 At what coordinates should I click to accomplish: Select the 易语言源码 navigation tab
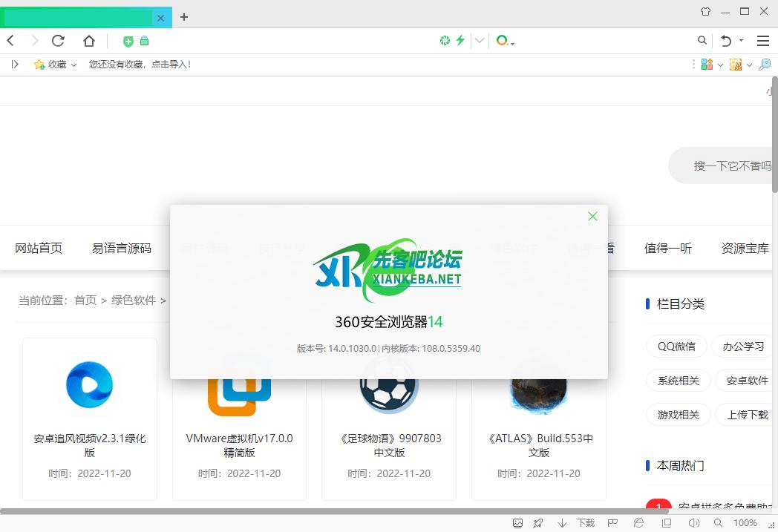[x=122, y=248]
